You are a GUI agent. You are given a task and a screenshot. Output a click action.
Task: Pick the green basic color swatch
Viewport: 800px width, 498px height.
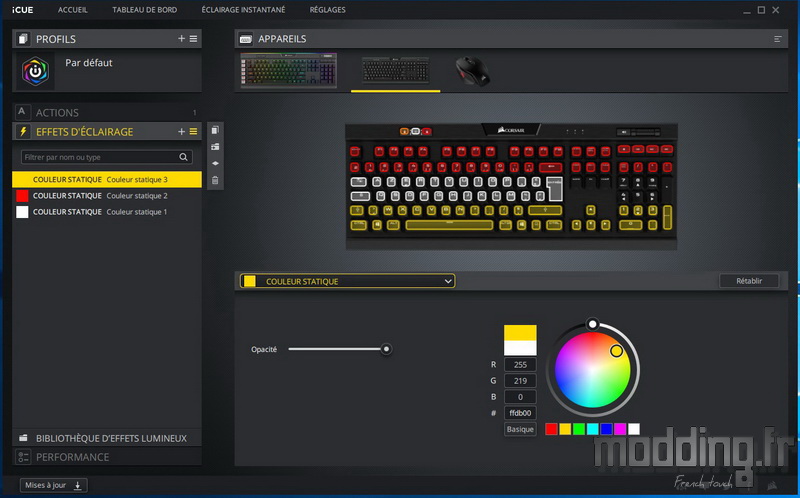click(x=579, y=429)
